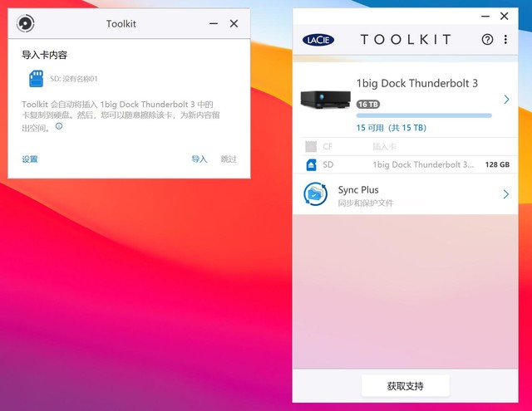Click Sync Plus label text

pyautogui.click(x=358, y=190)
